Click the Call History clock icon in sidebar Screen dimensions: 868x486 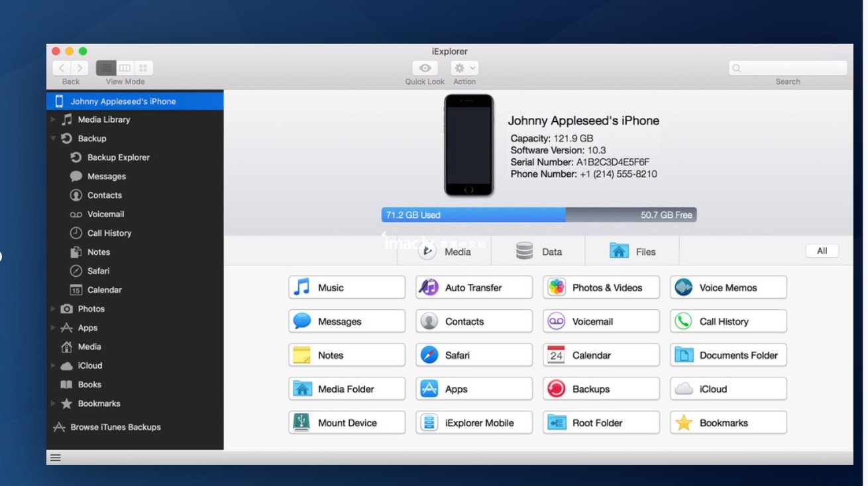pos(76,233)
